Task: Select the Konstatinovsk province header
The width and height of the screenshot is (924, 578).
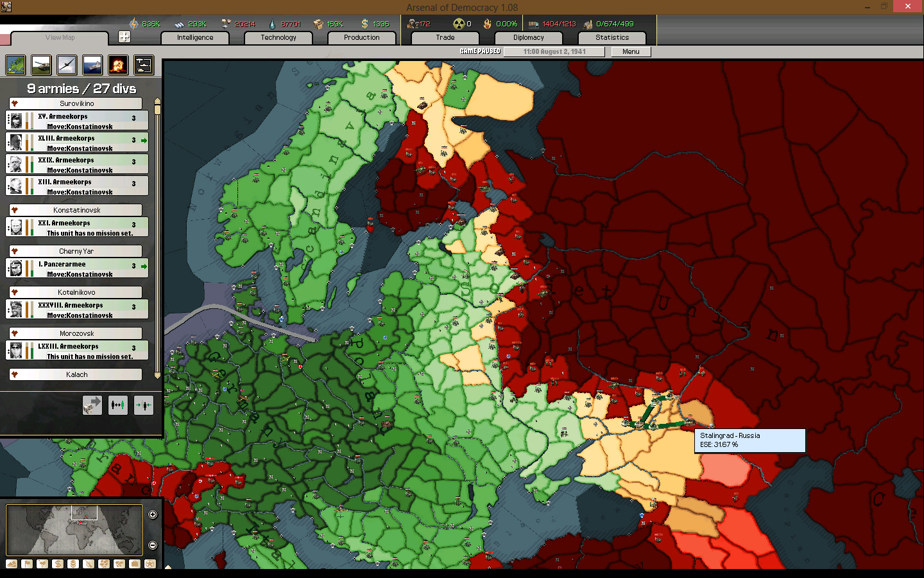Action: pyautogui.click(x=76, y=210)
